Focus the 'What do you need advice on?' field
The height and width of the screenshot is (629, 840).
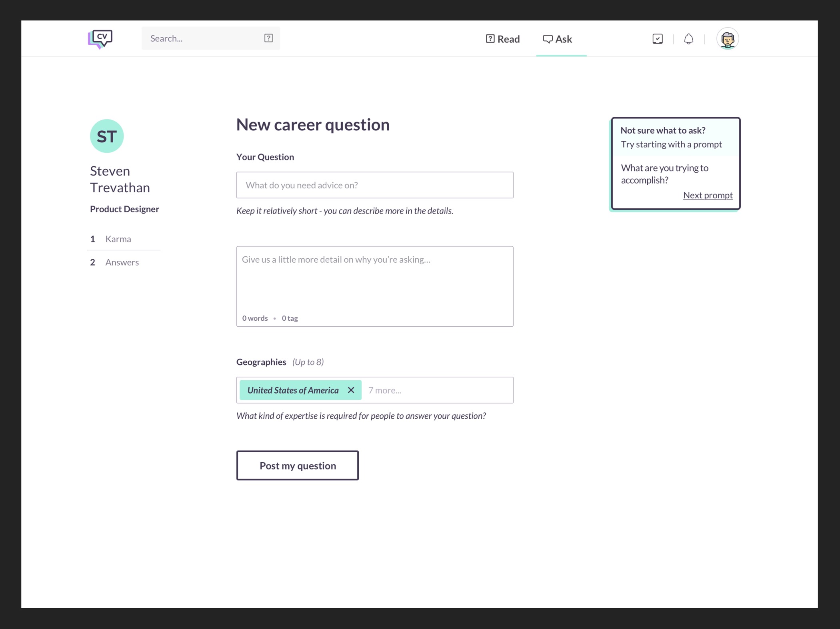(374, 185)
